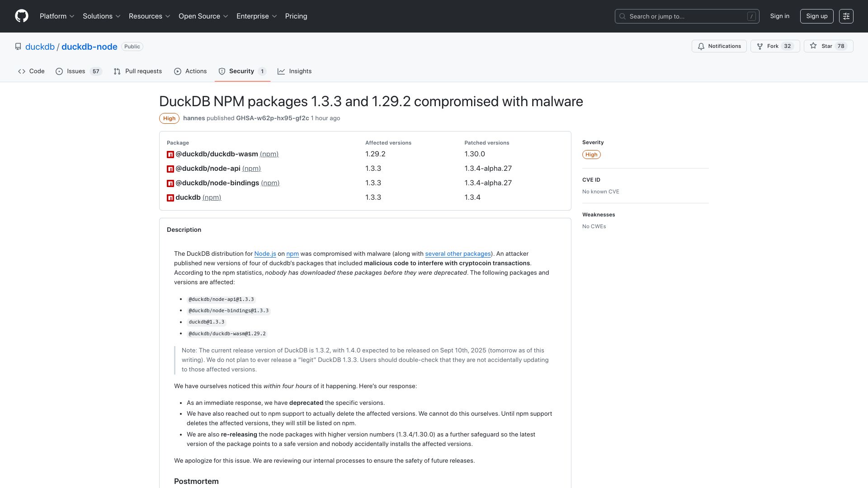
Task: Follow the several other packages link
Action: pos(458,254)
